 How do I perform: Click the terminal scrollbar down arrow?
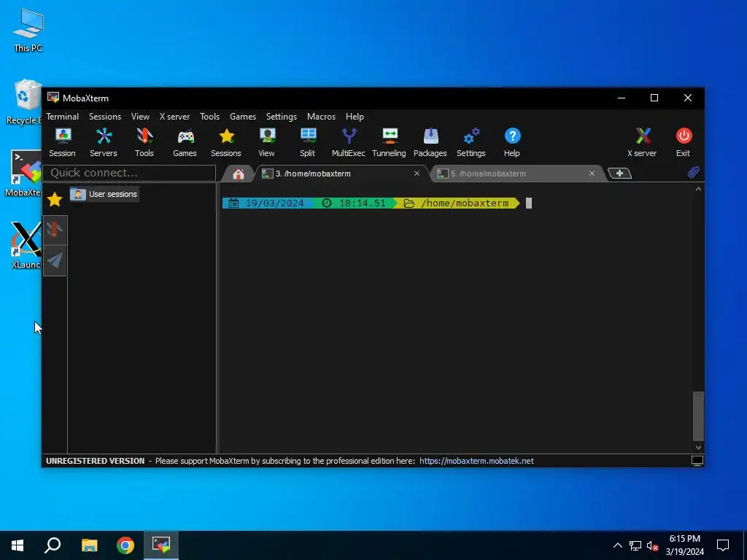pyautogui.click(x=698, y=448)
